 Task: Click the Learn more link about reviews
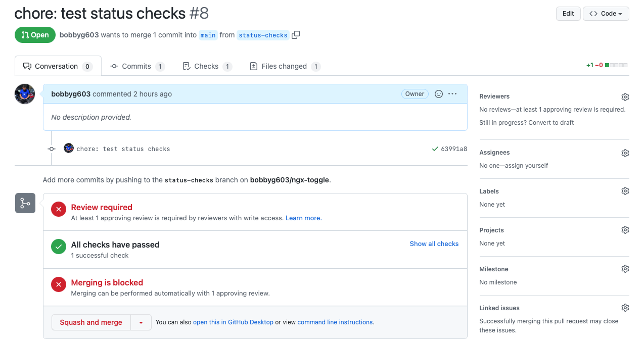[x=303, y=218]
